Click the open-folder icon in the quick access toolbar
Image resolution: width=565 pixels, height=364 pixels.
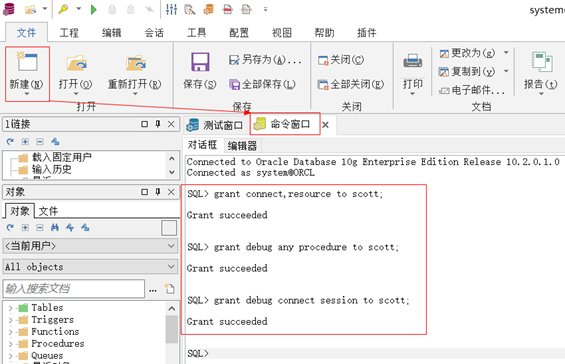[30, 9]
